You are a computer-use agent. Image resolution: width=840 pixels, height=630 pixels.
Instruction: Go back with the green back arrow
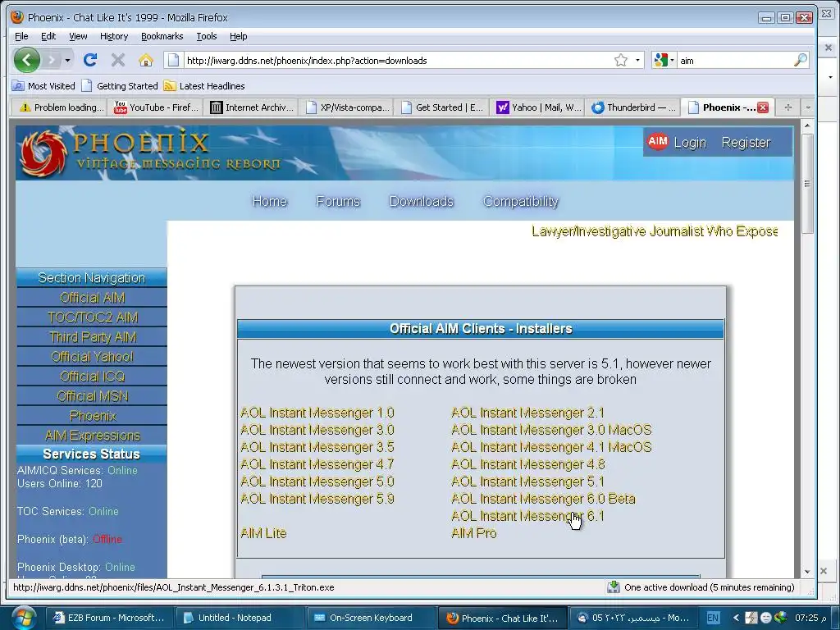pyautogui.click(x=27, y=60)
